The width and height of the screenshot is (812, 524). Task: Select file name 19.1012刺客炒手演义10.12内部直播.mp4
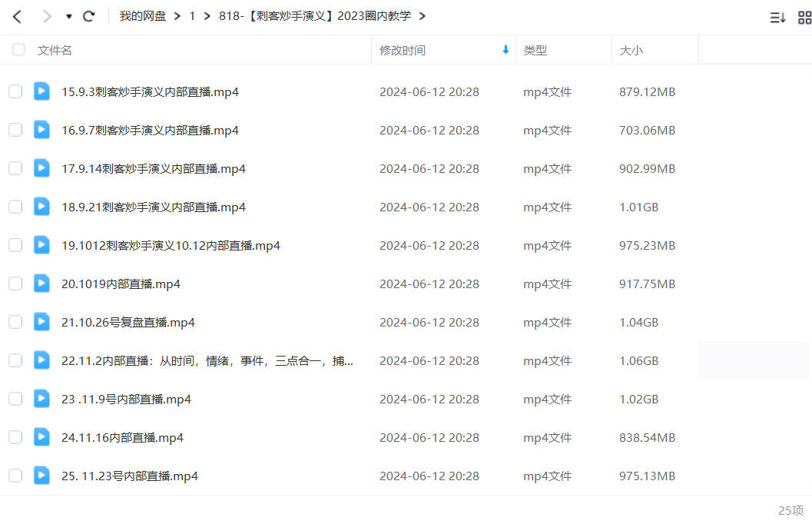point(171,245)
